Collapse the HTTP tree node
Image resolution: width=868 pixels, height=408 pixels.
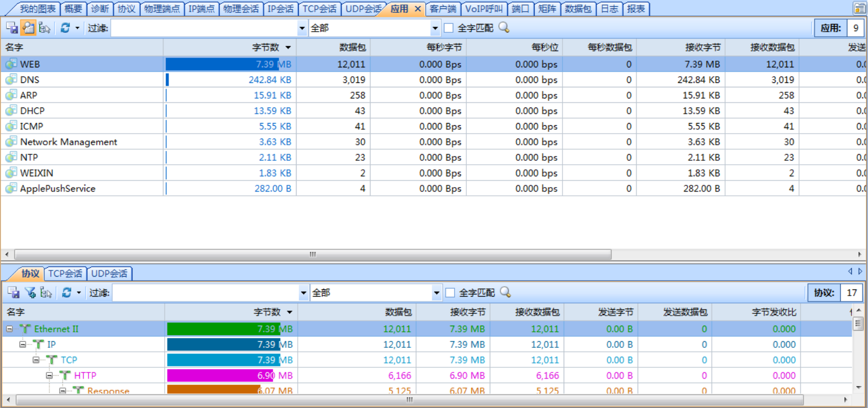(x=50, y=376)
